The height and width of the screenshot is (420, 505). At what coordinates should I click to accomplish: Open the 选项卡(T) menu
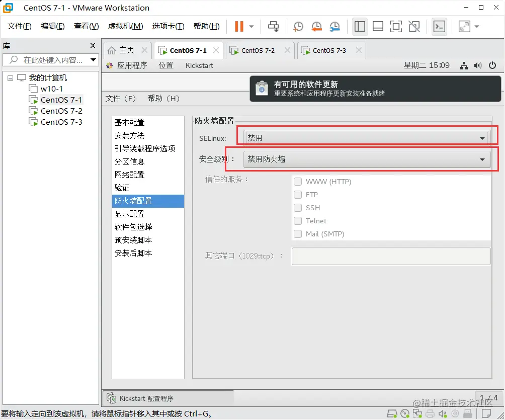pyautogui.click(x=168, y=26)
